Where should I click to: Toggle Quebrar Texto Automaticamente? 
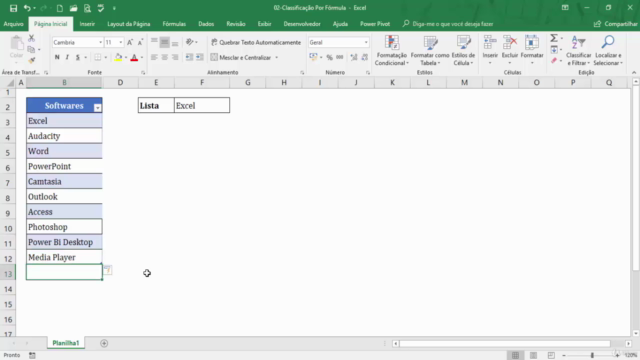pos(256,42)
